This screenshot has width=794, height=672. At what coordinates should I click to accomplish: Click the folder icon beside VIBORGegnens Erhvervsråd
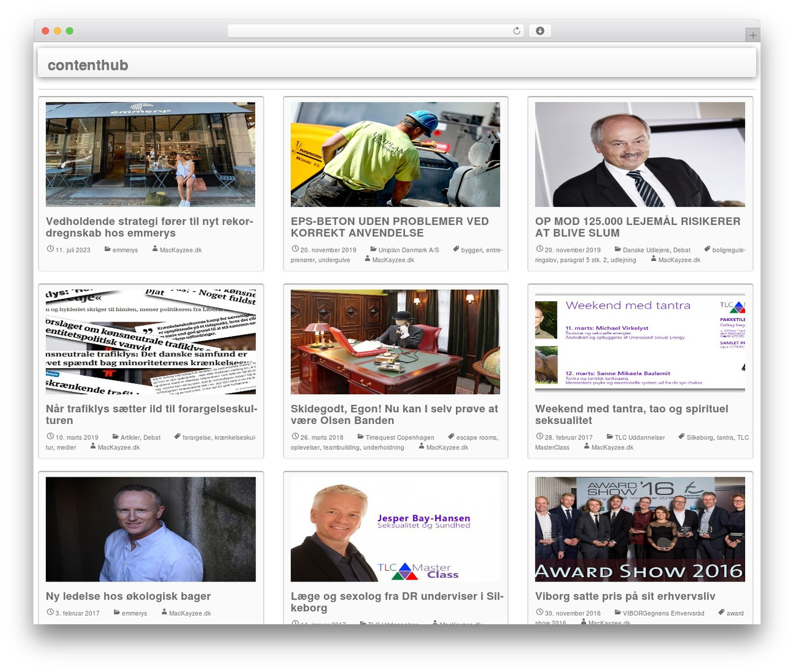point(618,612)
